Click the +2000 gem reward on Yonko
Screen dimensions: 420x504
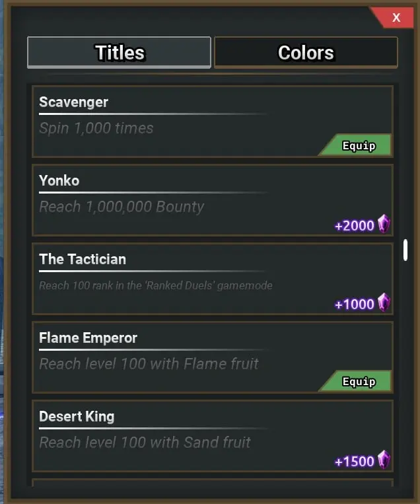(355, 226)
